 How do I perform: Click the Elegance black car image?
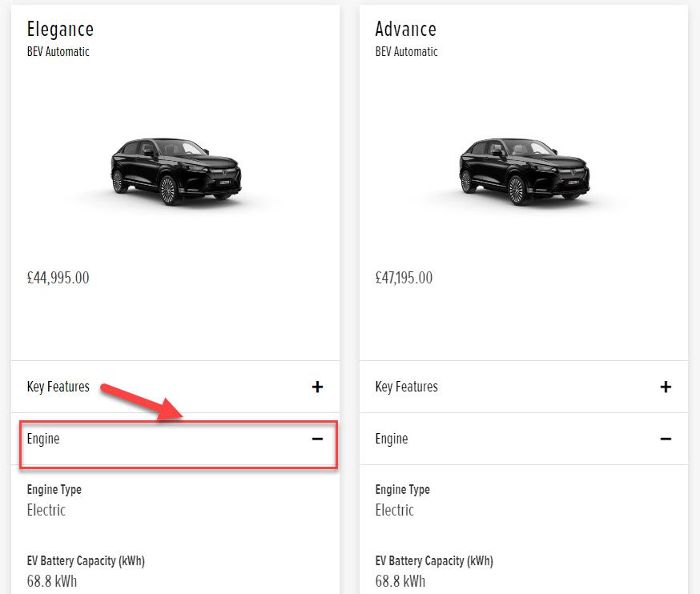pyautogui.click(x=175, y=169)
